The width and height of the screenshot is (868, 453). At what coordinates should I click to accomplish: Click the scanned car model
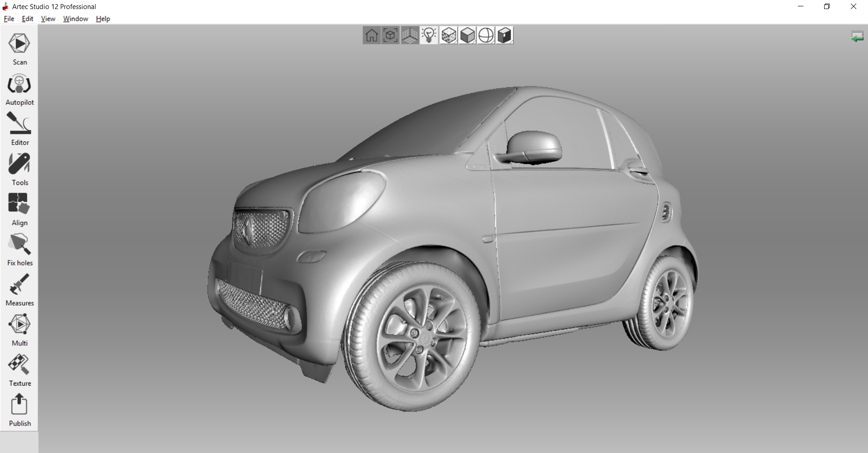(452, 249)
